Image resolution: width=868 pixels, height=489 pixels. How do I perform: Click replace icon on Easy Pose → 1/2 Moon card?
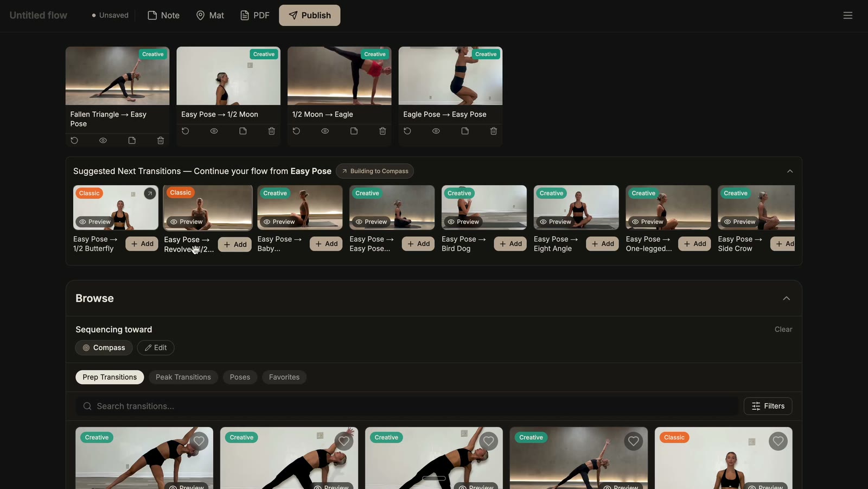point(186,131)
